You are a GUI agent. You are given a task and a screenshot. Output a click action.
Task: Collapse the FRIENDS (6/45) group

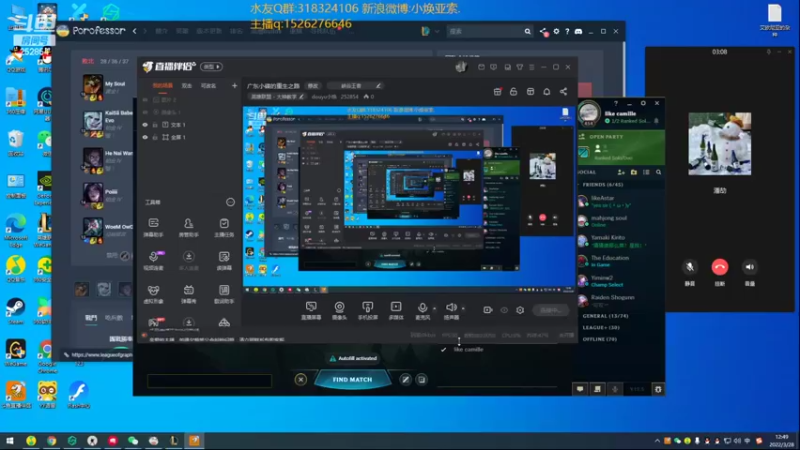[602, 185]
